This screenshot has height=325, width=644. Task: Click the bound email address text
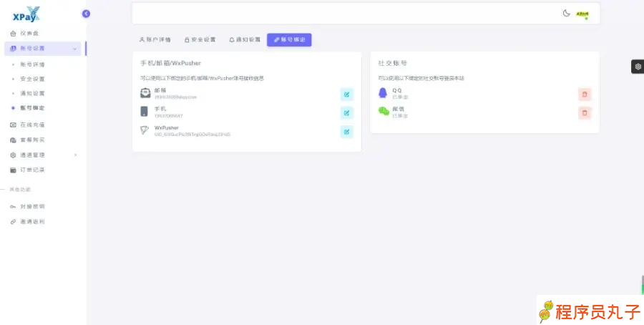click(x=175, y=97)
